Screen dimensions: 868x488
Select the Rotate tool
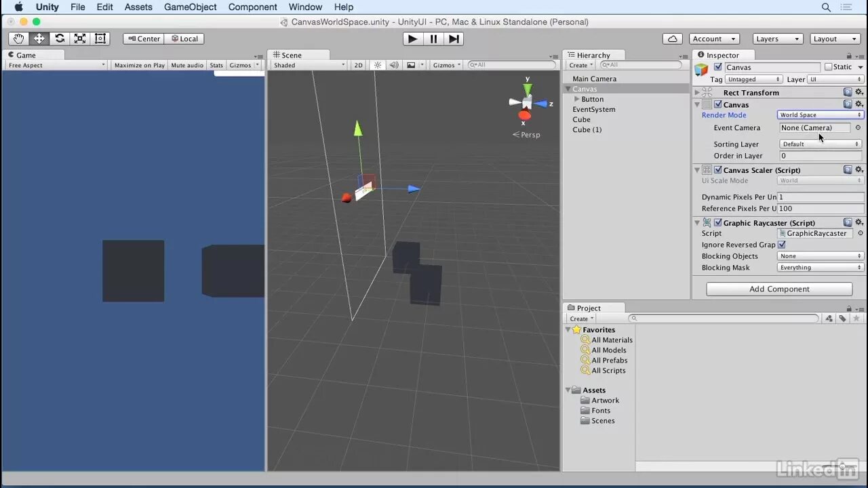60,39
